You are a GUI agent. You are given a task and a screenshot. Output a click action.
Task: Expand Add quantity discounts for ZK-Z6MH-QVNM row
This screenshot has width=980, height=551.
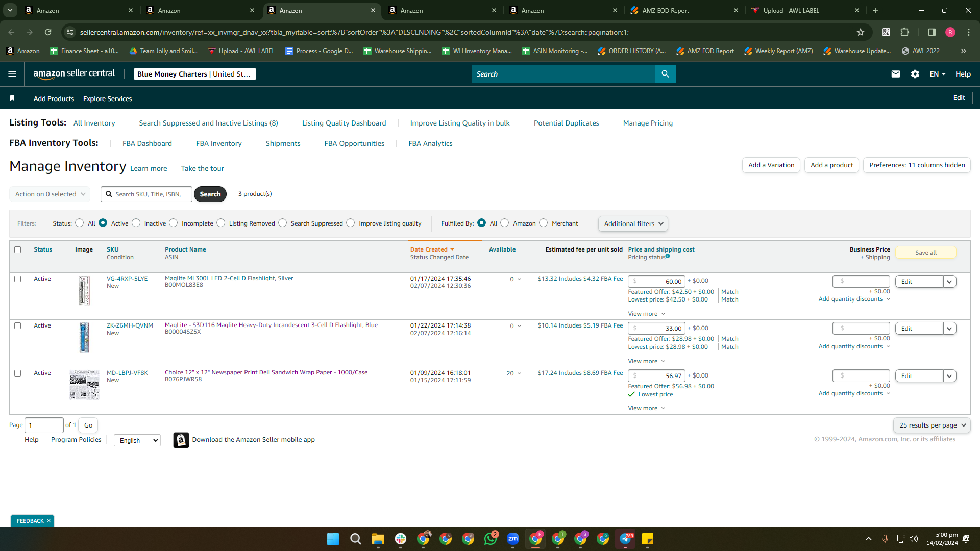pos(854,346)
